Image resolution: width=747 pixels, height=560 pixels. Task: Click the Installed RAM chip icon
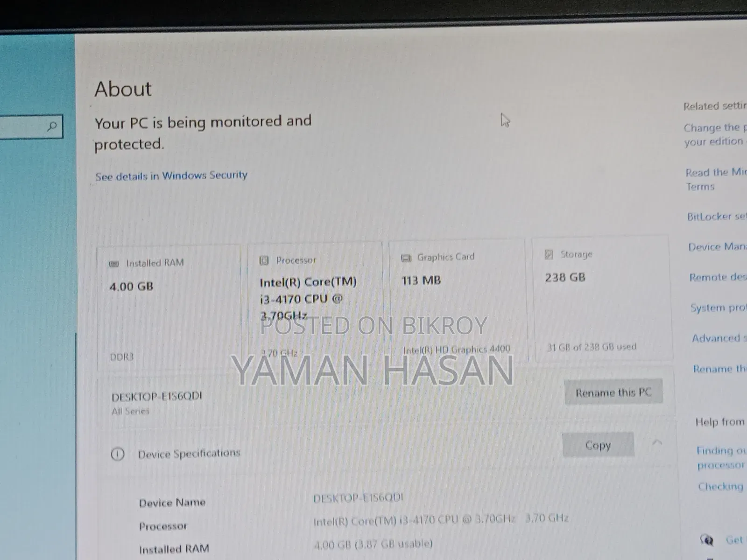click(x=114, y=264)
